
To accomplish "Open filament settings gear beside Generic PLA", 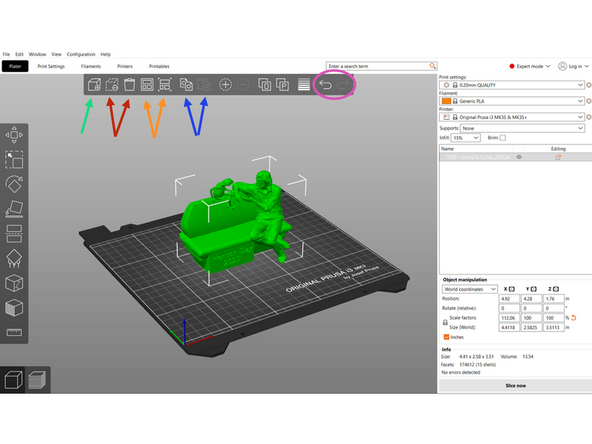I will 589,101.
